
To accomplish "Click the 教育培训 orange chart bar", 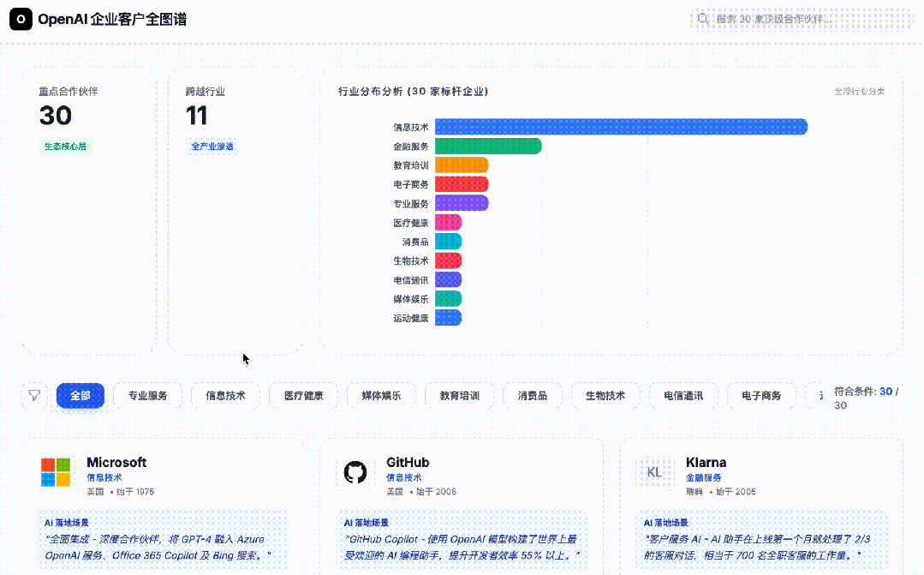I will pos(462,165).
